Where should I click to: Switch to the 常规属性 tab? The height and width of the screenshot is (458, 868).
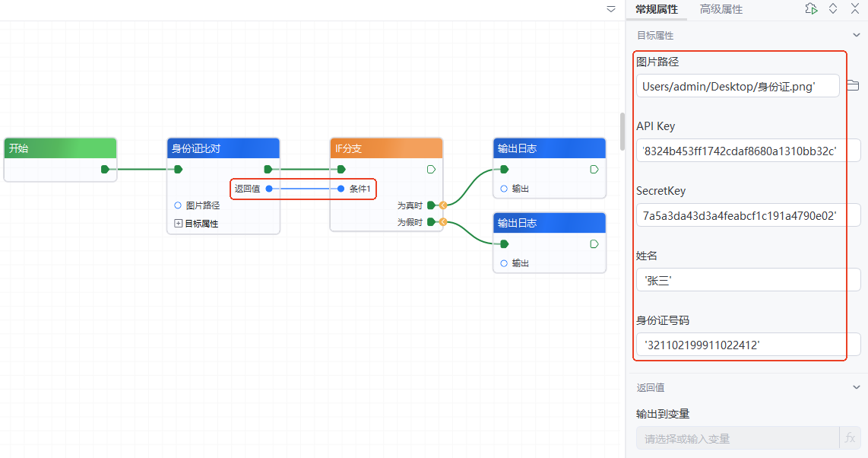tap(656, 9)
